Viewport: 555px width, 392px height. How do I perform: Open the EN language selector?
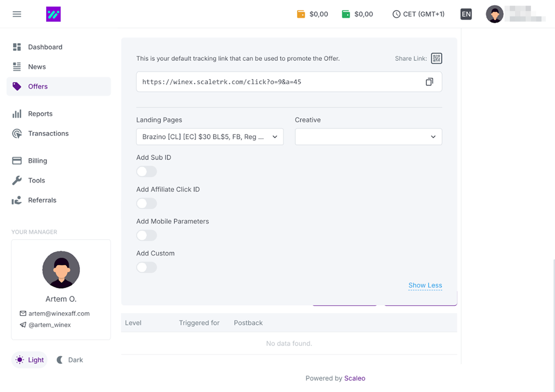tap(466, 14)
